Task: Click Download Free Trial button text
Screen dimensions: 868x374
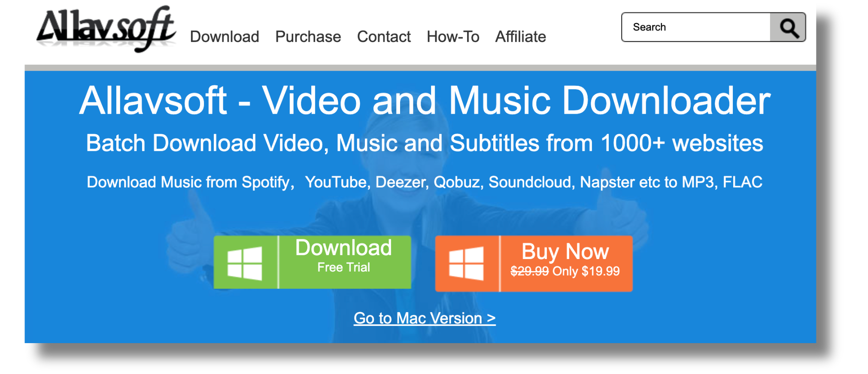Action: click(343, 256)
